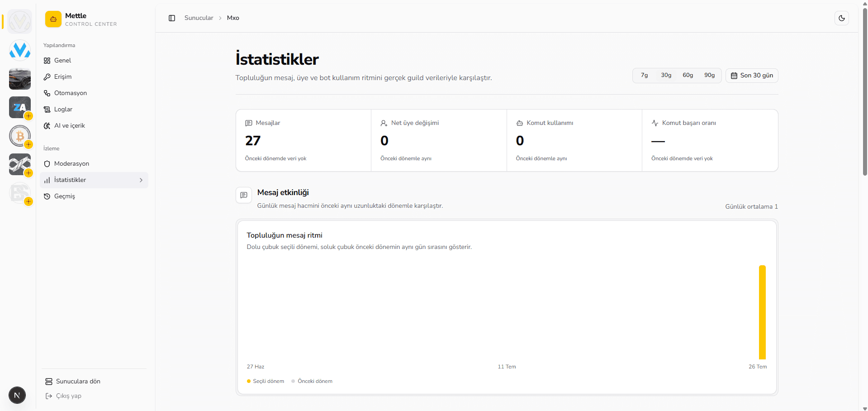Open Genel settings
The image size is (868, 411).
pyautogui.click(x=94, y=61)
